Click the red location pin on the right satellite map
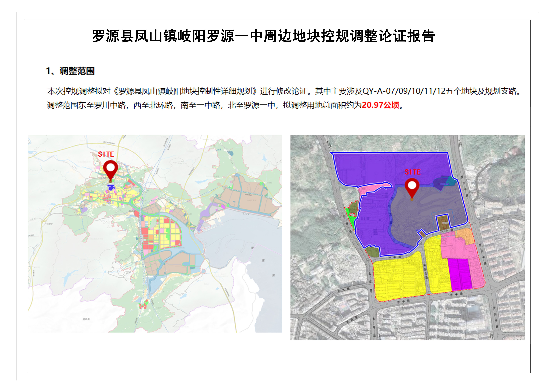This screenshot has width=555, height=392. click(412, 187)
